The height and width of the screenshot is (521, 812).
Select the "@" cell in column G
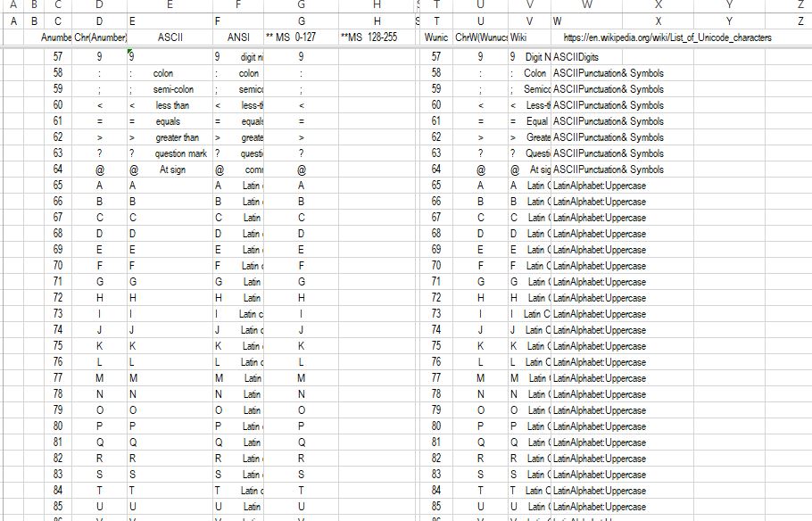302,170
